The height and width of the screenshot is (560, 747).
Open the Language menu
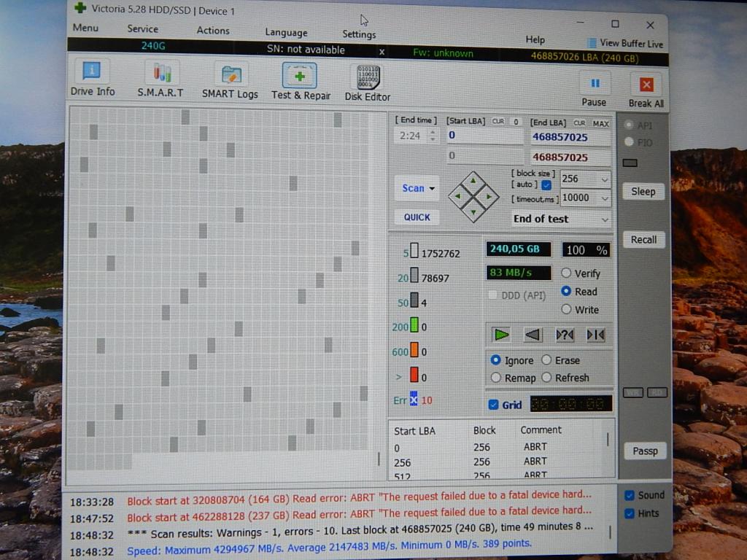tap(286, 32)
